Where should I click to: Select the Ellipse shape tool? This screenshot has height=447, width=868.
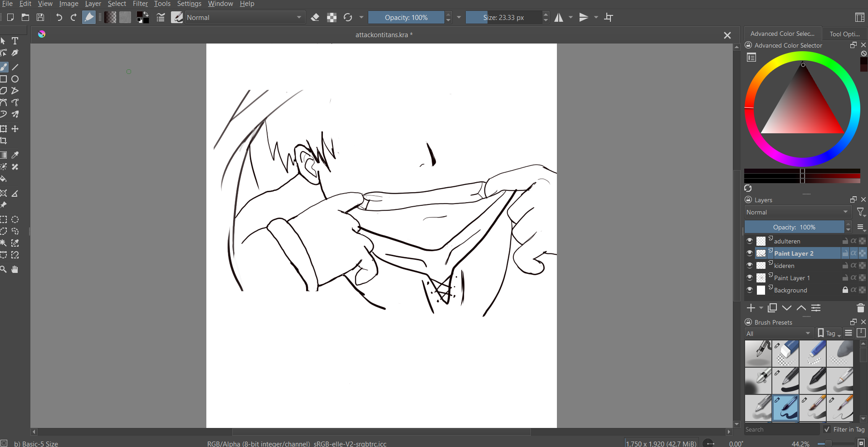click(15, 79)
